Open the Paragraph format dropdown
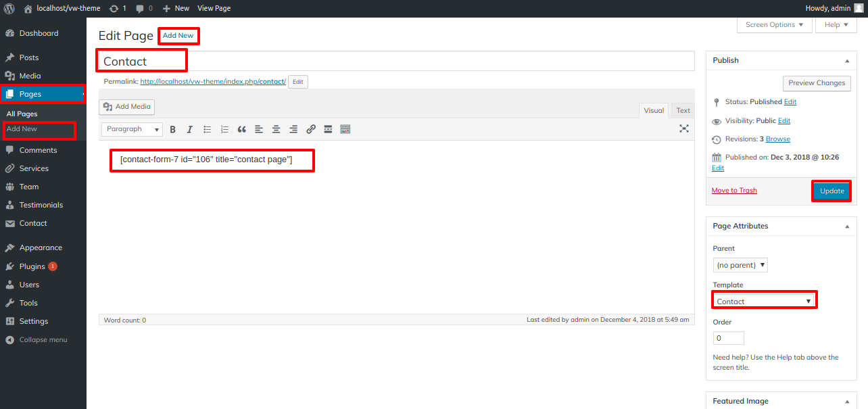868x409 pixels. click(x=132, y=129)
